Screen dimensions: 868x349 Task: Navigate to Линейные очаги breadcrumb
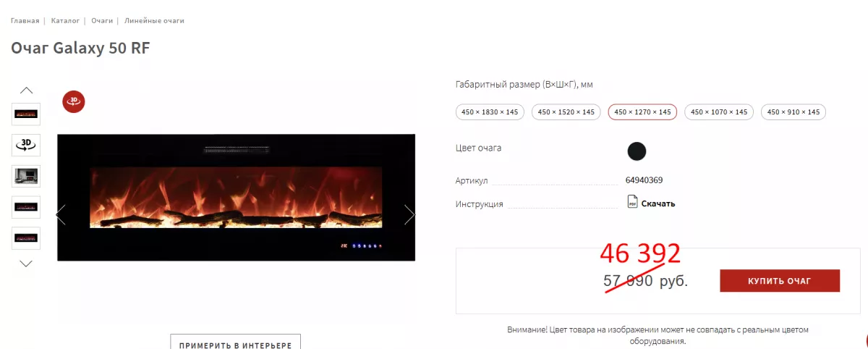coord(154,20)
